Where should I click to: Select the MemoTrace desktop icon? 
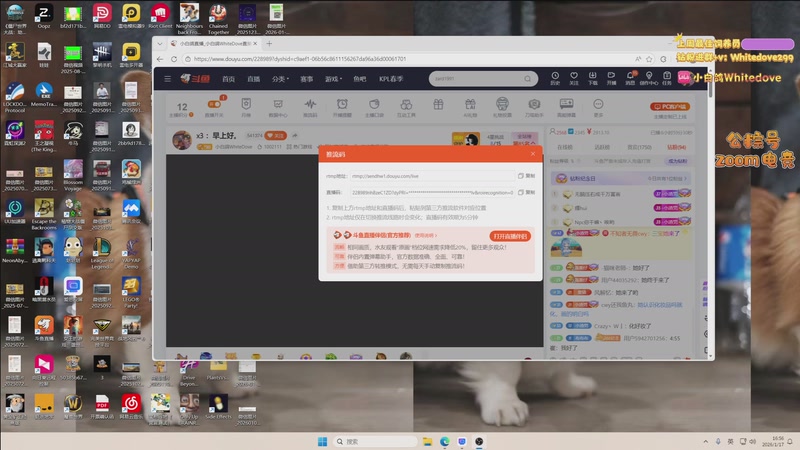pyautogui.click(x=44, y=95)
